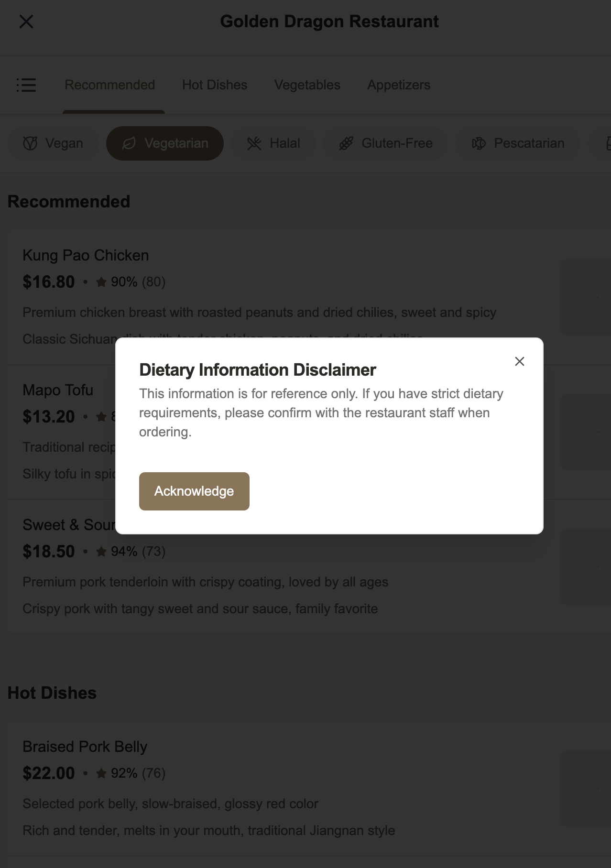Screen dimensions: 611x868
Task: Click the Dietary Information Disclaimer title
Action: pos(258,370)
